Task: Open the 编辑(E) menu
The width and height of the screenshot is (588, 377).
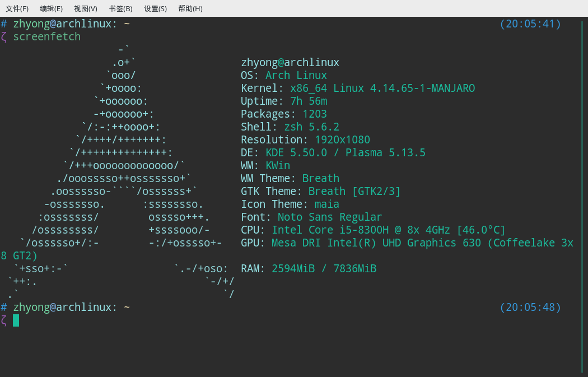Action: (x=51, y=8)
